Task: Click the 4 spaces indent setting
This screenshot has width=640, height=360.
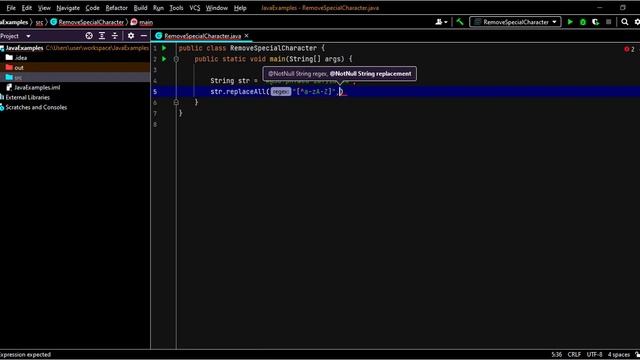Action: (x=619, y=354)
